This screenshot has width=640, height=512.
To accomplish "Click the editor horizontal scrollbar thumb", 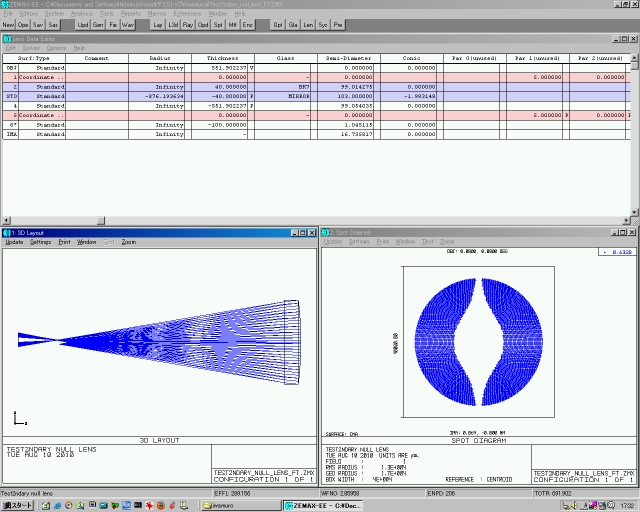I will [x=101, y=220].
